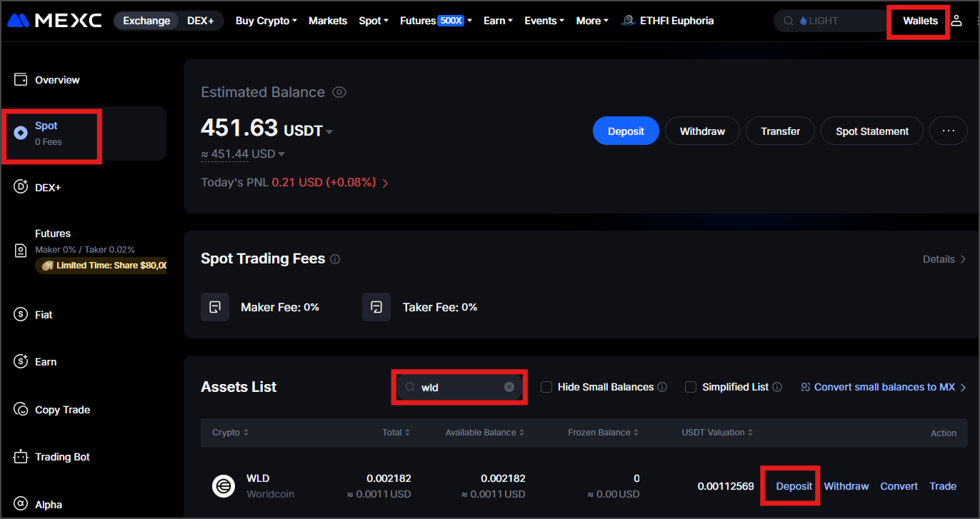Sort by USDT Valuation column
The image size is (980, 519).
(x=718, y=433)
